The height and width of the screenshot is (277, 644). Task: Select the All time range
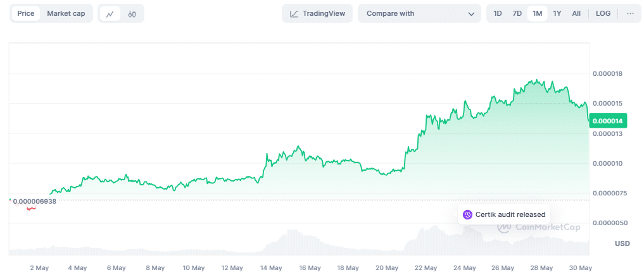(576, 13)
